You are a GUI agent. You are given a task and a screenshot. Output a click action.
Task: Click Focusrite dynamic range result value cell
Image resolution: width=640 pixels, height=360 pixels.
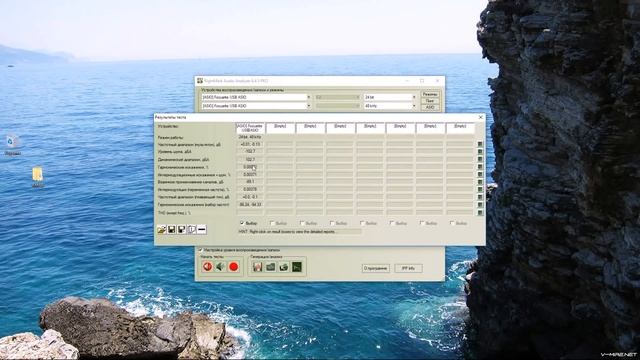coord(250,159)
